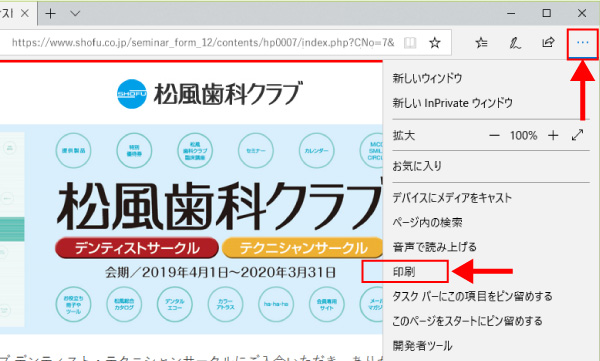Open 開発者ツール from the menu

pyautogui.click(x=422, y=346)
